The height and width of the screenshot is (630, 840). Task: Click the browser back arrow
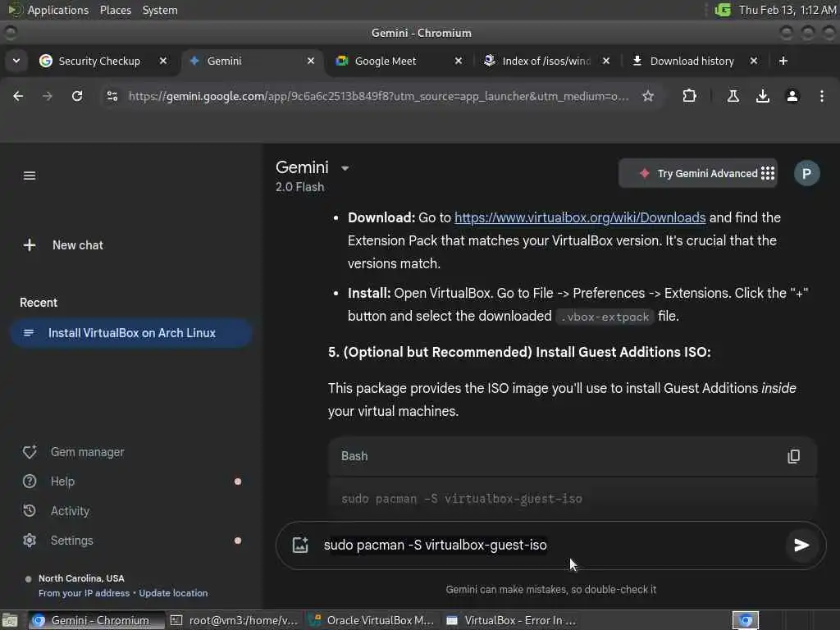pyautogui.click(x=18, y=97)
